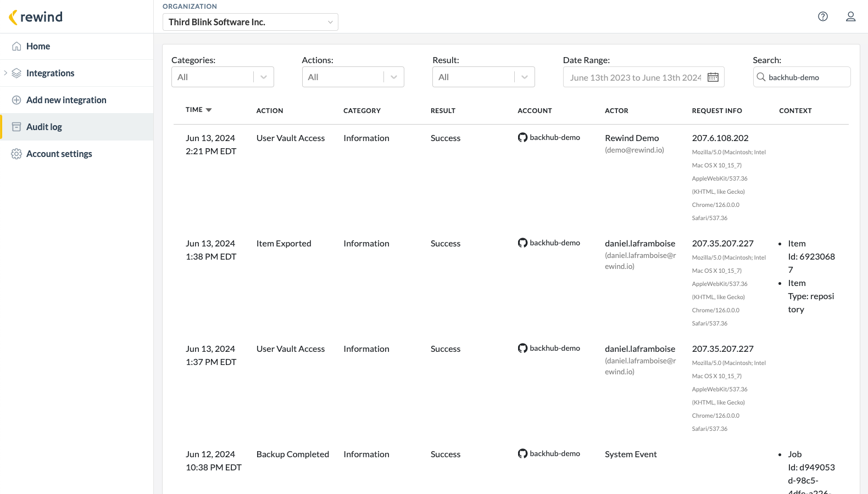Click the CATEGORY column header

[362, 110]
